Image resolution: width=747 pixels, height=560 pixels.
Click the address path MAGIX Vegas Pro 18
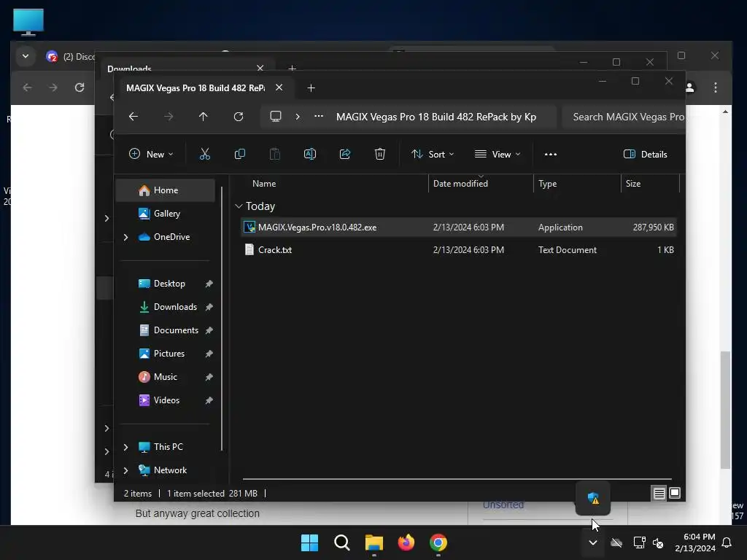click(x=436, y=117)
